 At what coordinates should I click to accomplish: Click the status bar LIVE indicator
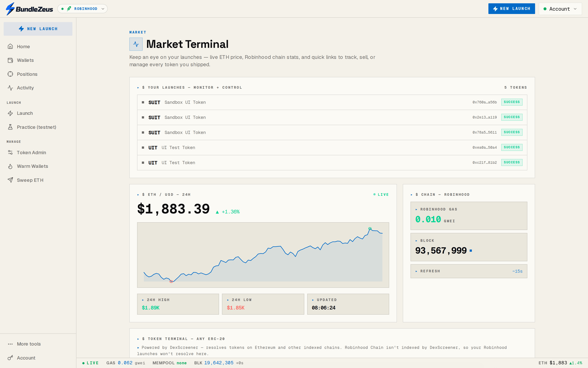pyautogui.click(x=90, y=363)
